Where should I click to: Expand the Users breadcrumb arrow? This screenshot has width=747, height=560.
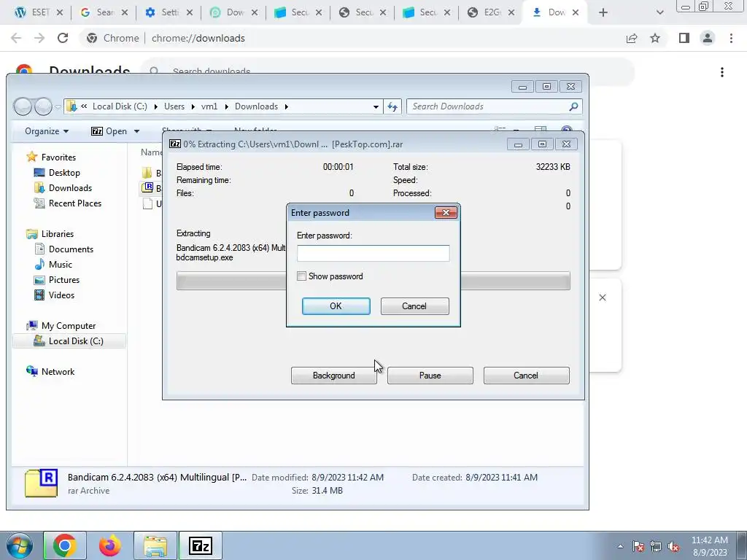[193, 106]
